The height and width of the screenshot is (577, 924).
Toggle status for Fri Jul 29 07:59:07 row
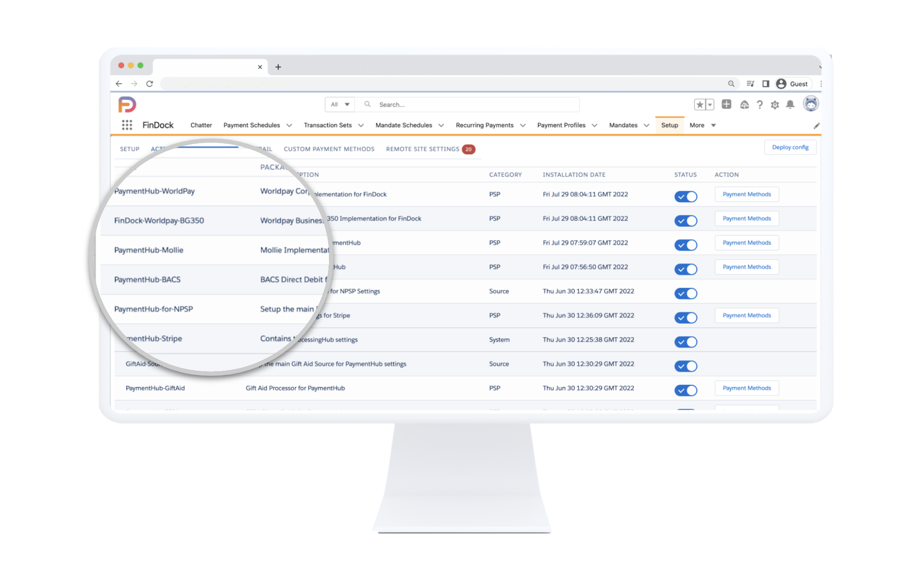pos(686,245)
